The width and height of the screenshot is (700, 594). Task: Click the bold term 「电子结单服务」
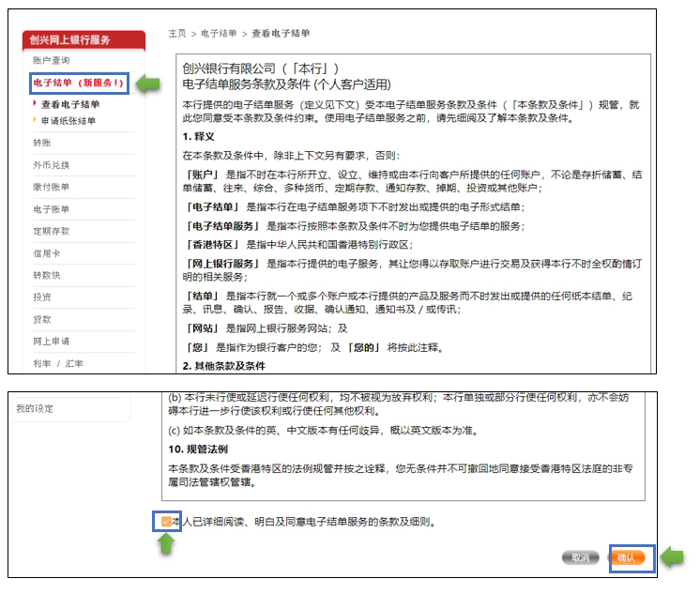point(222,226)
